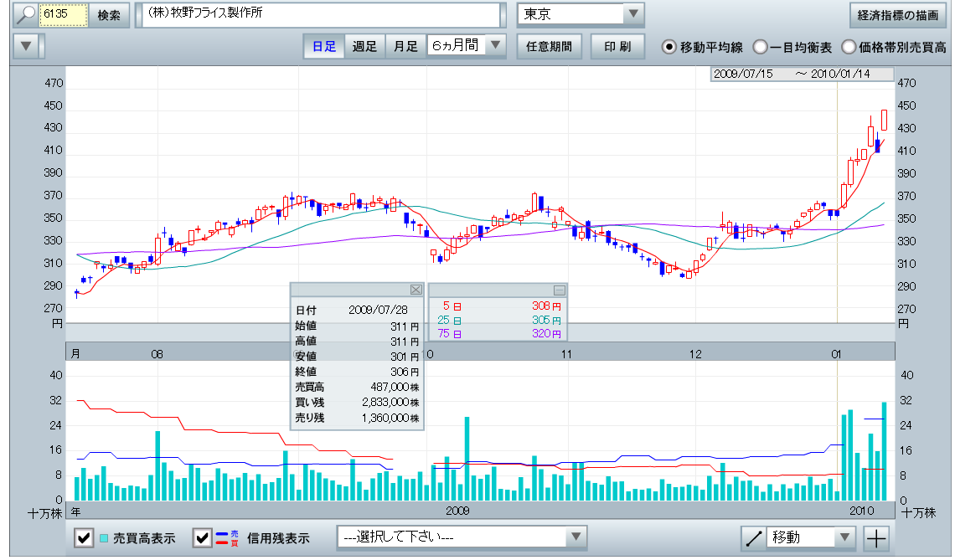The width and height of the screenshot is (955, 560).
Task: Toggle the 信用残表示 checkbox
Action: tap(203, 538)
